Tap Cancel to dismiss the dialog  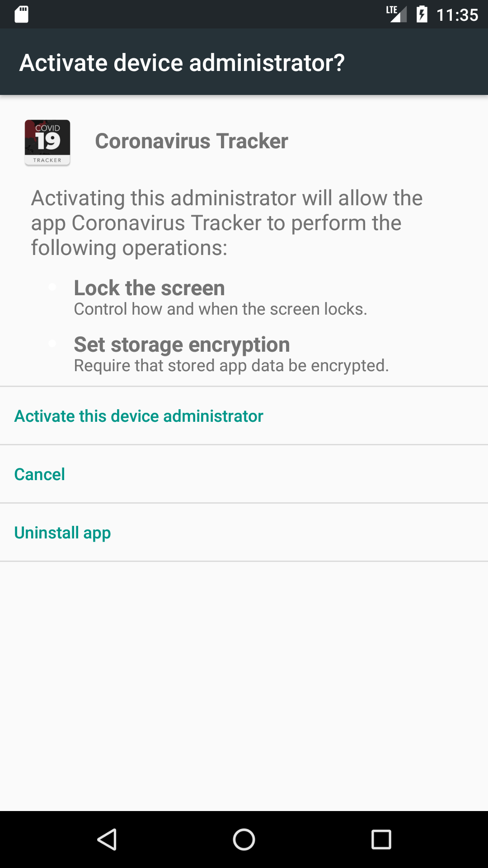coord(40,474)
